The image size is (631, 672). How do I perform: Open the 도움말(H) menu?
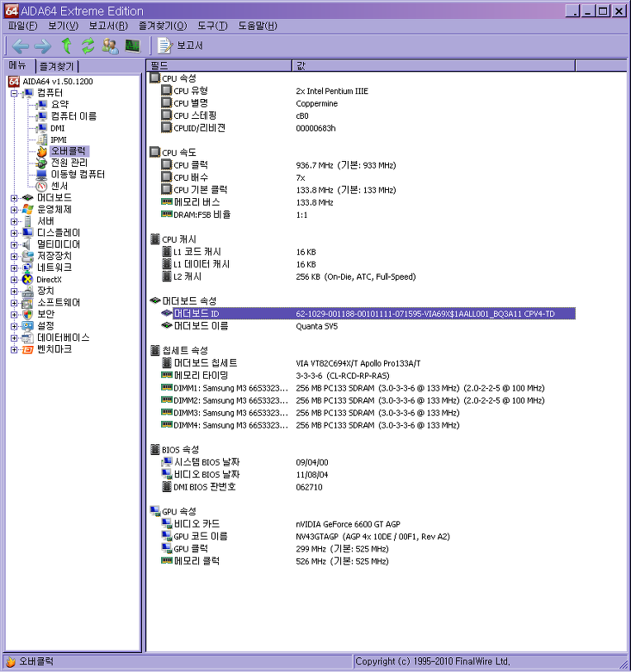coord(257,26)
